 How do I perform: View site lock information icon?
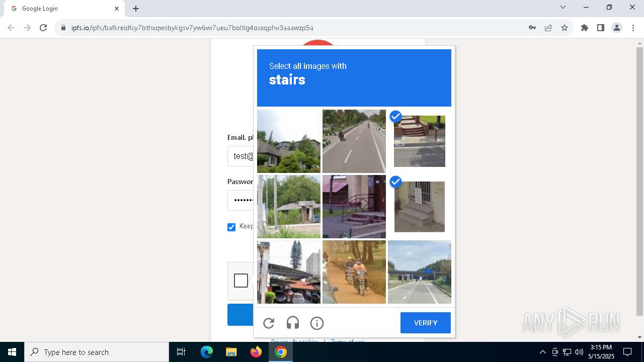coord(63,28)
